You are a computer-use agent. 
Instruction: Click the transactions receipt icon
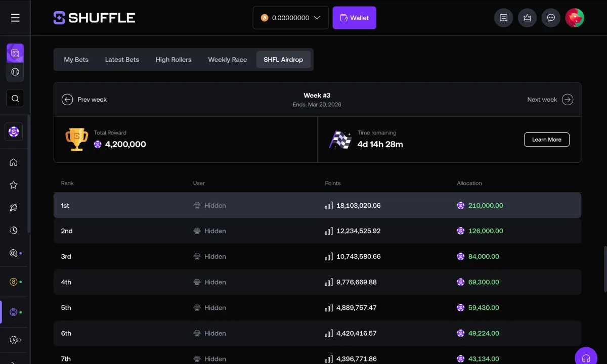(503, 18)
